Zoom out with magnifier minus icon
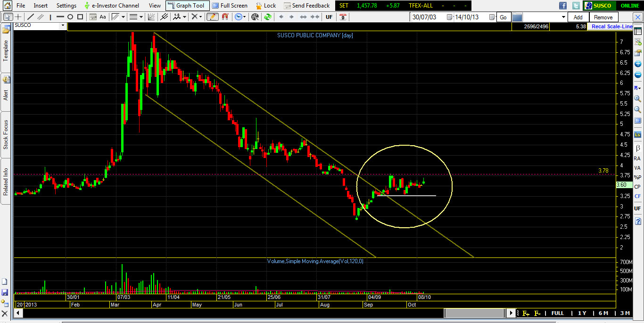 (x=637, y=109)
